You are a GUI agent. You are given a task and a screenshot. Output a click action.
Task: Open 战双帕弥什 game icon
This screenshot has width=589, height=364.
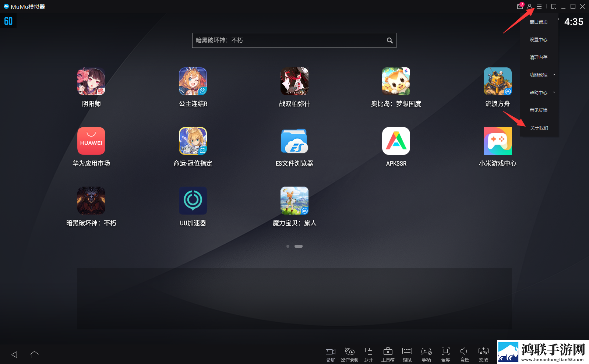click(x=294, y=81)
